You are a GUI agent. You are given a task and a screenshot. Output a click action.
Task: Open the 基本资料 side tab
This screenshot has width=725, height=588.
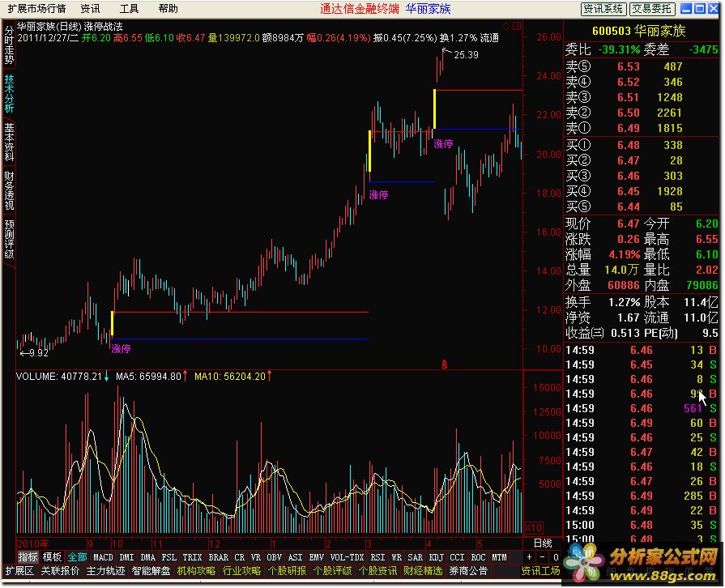pyautogui.click(x=9, y=142)
